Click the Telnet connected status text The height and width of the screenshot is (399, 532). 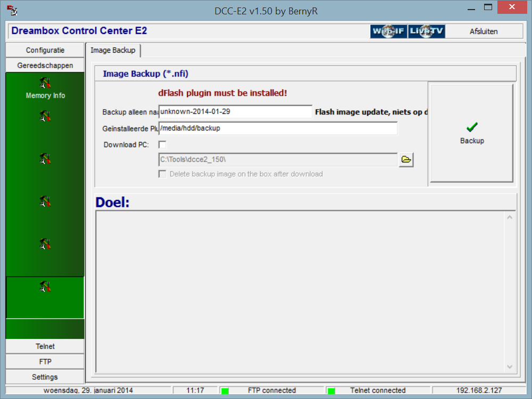[x=378, y=390]
